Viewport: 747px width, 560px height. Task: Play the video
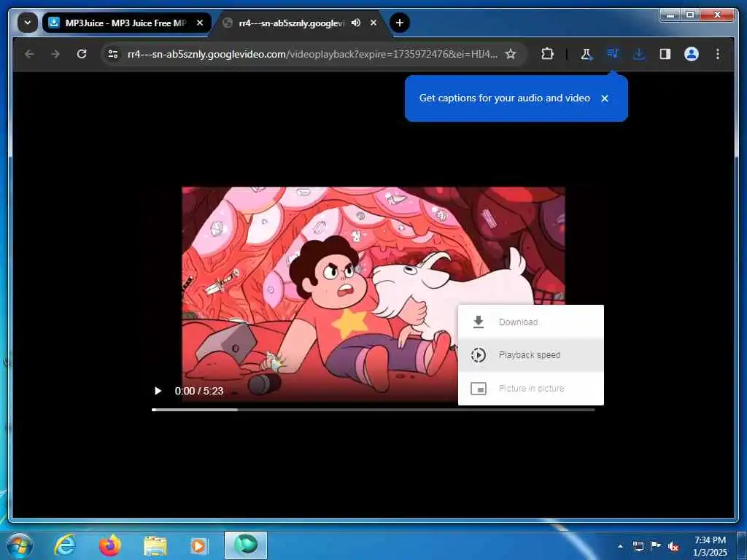tap(158, 391)
